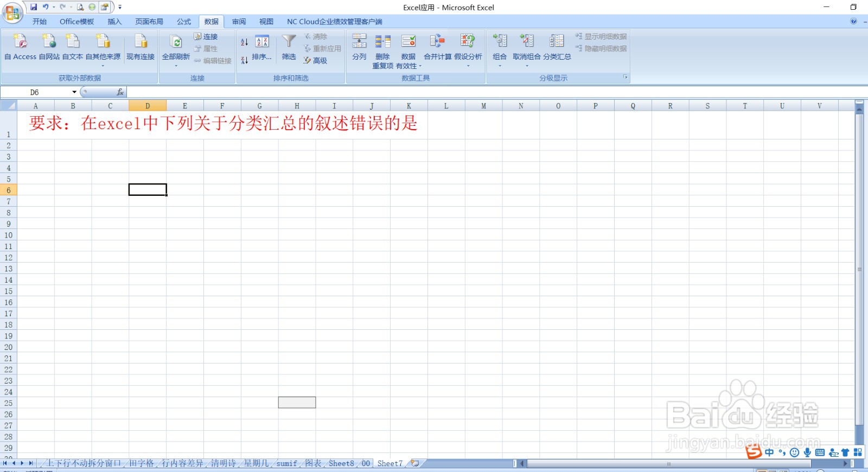Click into the Name Box showing D6
868x472 pixels.
(35, 92)
